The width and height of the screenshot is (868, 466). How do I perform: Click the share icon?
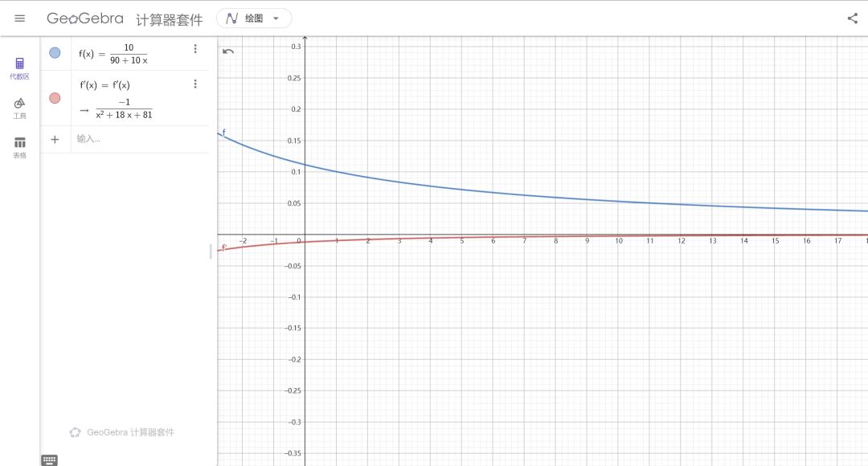point(853,18)
